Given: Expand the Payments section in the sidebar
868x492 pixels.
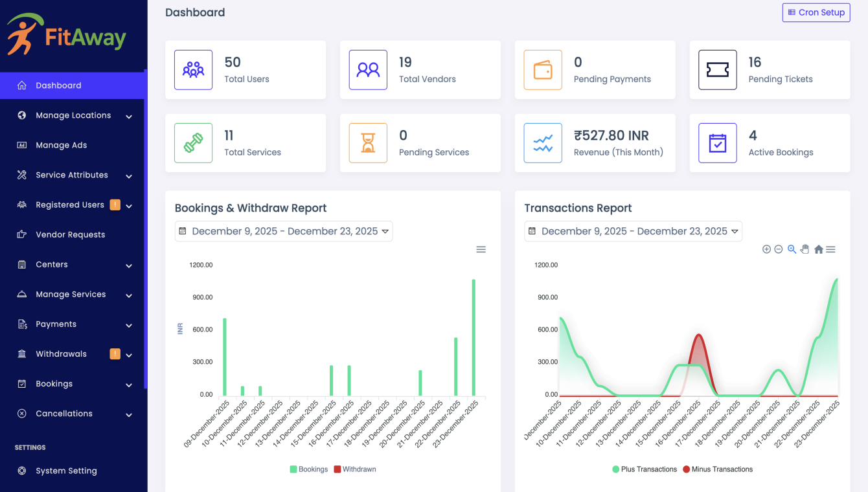Looking at the screenshot, I should (73, 324).
